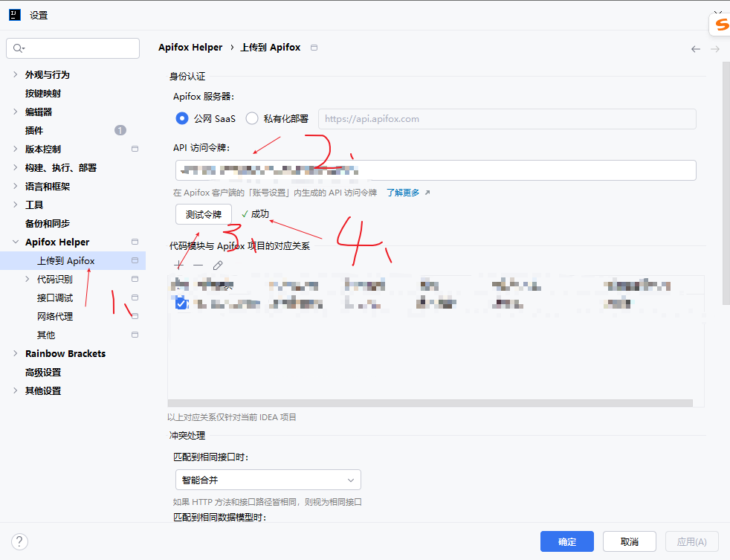The width and height of the screenshot is (730, 560).
Task: Expand the 语言和框架 tree node
Action: [x=16, y=187]
